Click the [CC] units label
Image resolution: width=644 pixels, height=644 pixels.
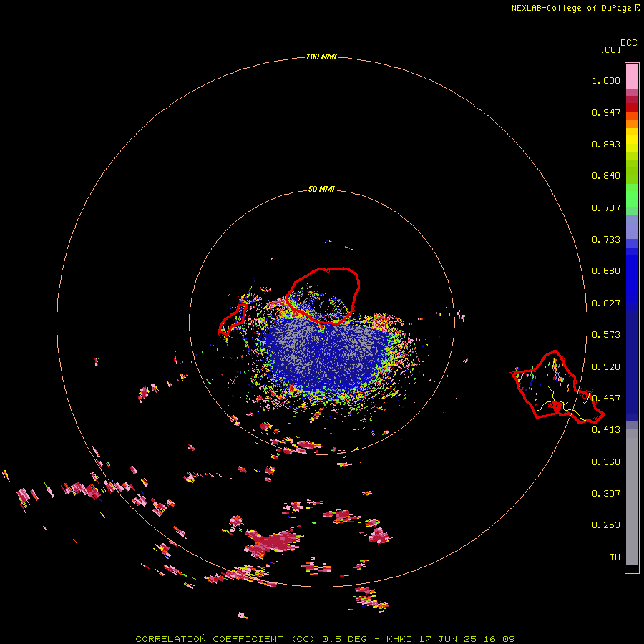610,49
